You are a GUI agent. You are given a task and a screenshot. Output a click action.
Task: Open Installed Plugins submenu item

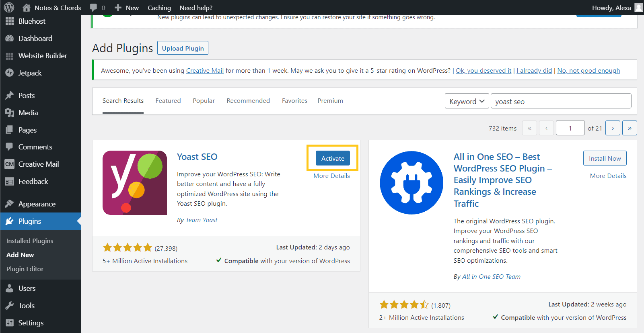(30, 241)
